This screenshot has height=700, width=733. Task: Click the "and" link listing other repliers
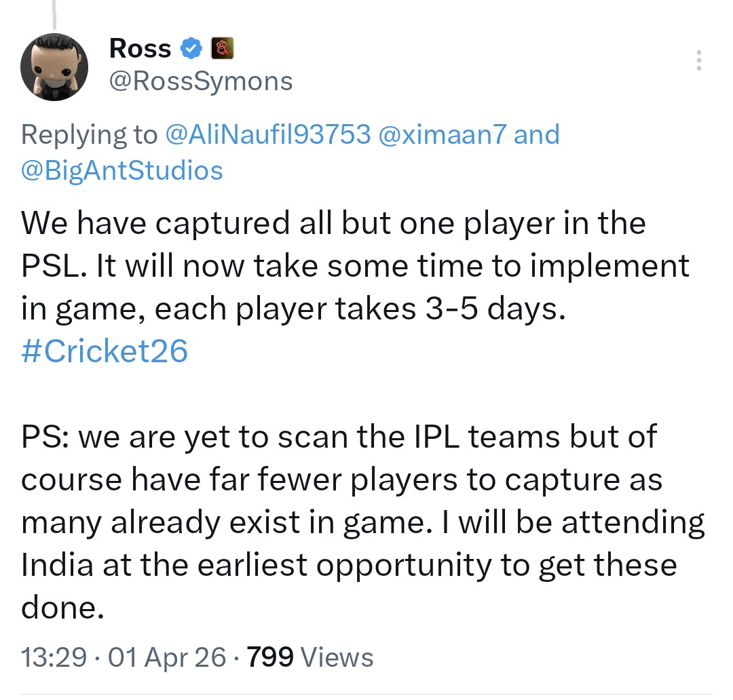click(x=537, y=134)
